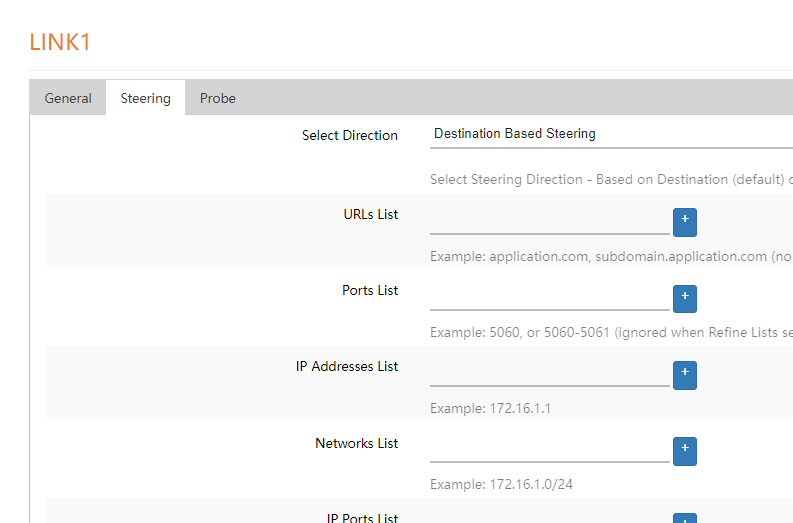Screen dimensions: 793x523
Task: Open the Select Direction dropdown
Action: pos(610,134)
